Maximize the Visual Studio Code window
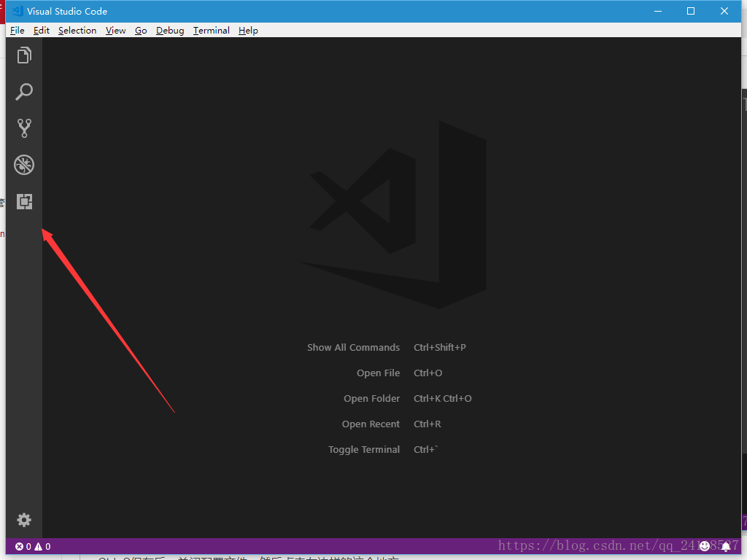747x560 pixels. 691,11
